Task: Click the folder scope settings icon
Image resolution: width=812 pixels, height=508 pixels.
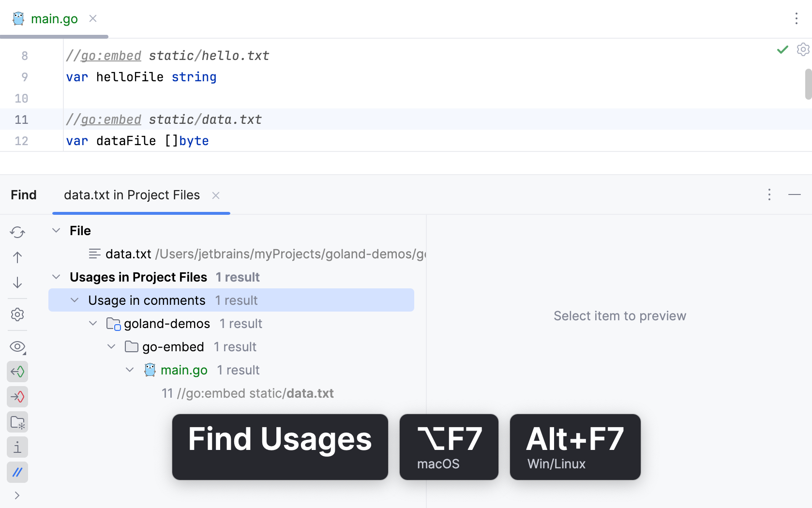Action: click(17, 422)
